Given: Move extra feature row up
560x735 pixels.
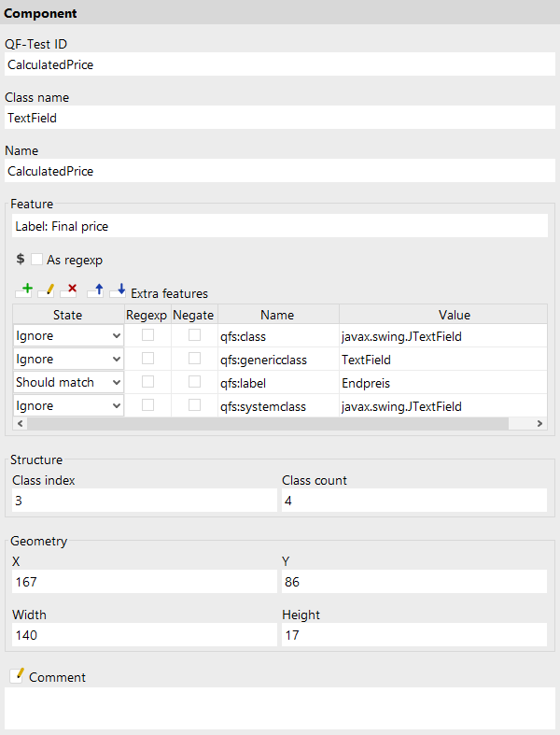Looking at the screenshot, I should tap(95, 290).
